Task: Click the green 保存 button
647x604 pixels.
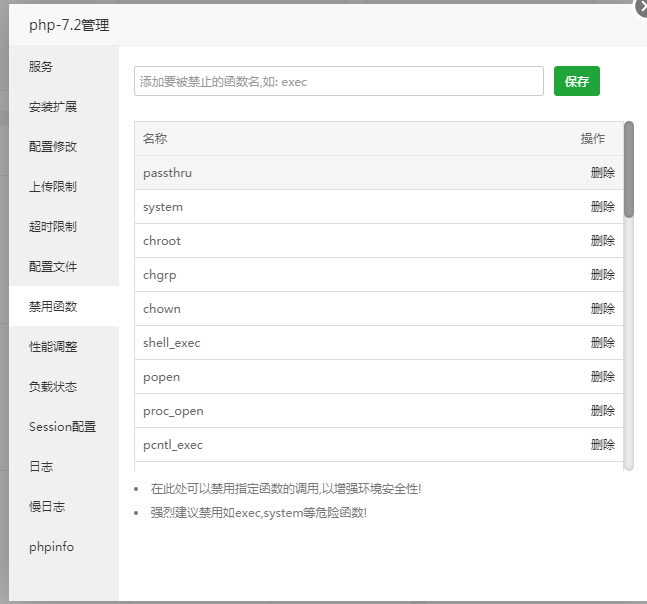Action: pyautogui.click(x=576, y=81)
